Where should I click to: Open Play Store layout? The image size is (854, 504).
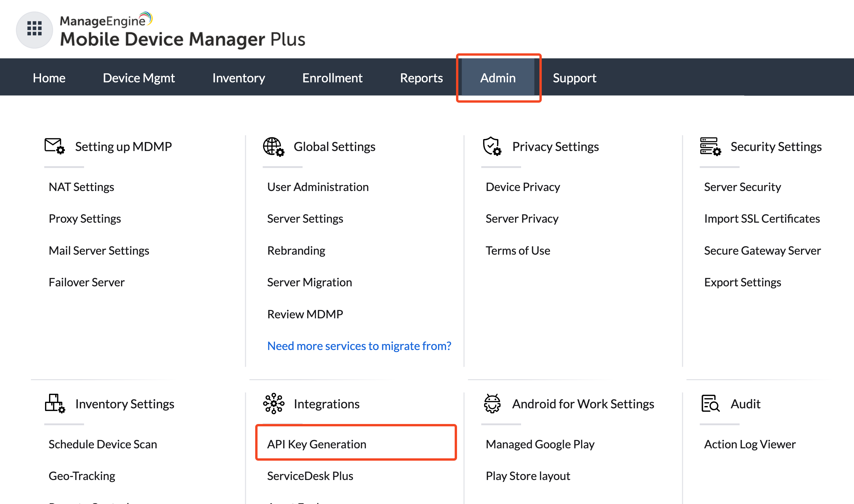pyautogui.click(x=527, y=475)
